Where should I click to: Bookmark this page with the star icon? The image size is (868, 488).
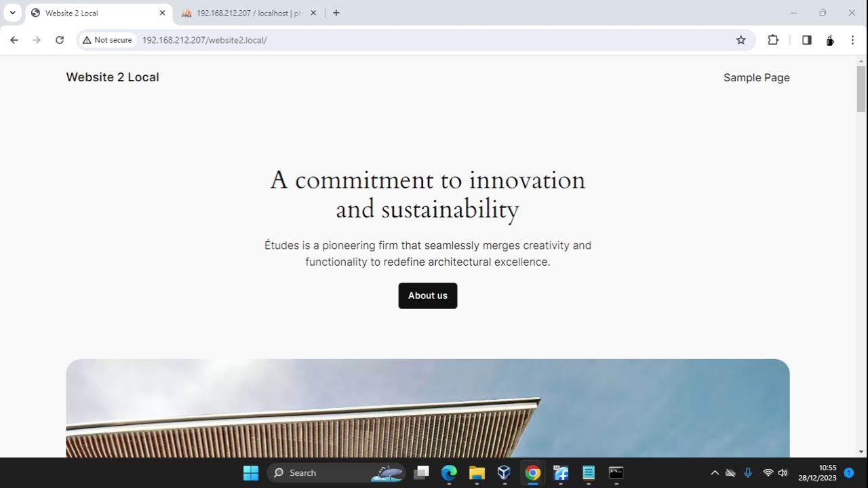click(741, 40)
